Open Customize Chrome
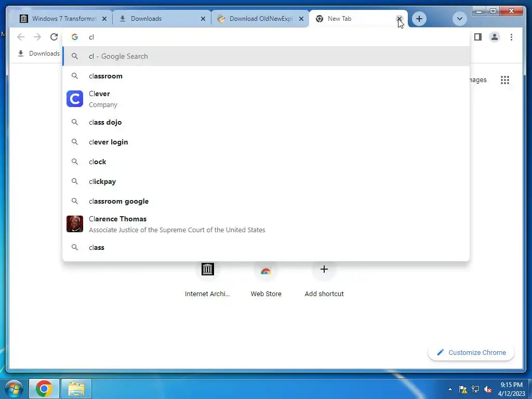The width and height of the screenshot is (532, 399). [471, 353]
